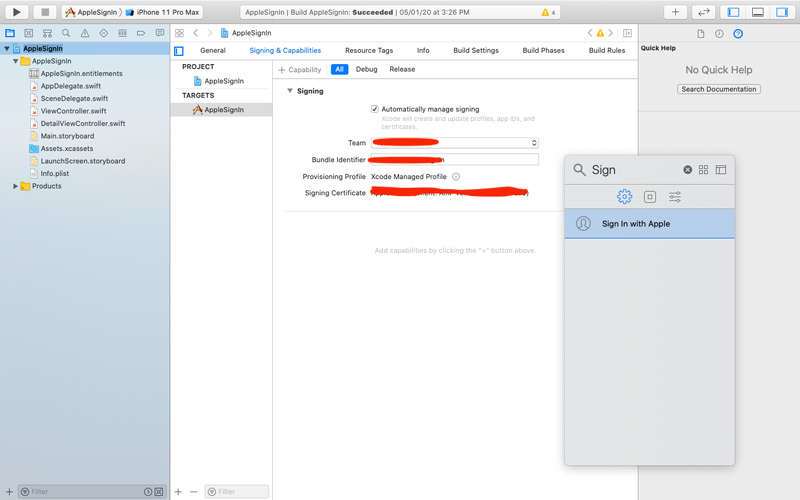Open the Breakpoint navigator
Screen dimensions: 800x500
141,33
